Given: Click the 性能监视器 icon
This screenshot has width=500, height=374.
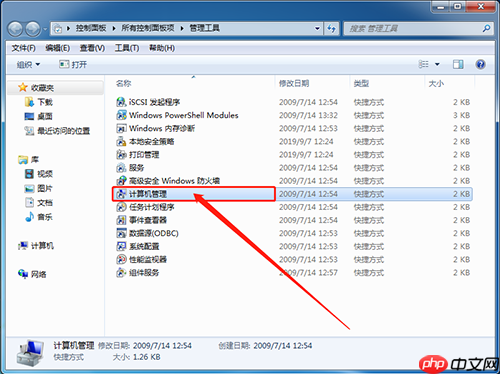Looking at the screenshot, I should (x=121, y=259).
